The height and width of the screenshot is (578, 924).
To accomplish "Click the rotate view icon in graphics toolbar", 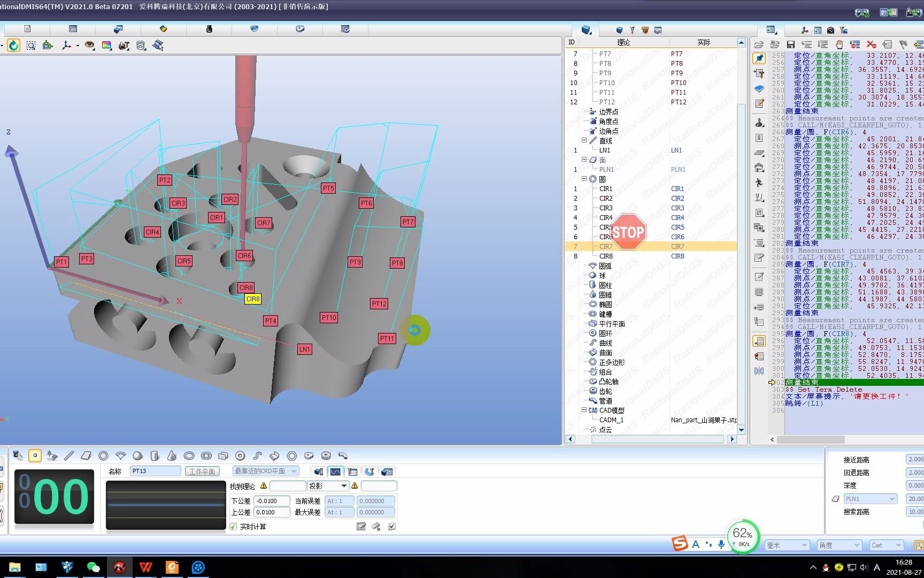I will tap(14, 45).
